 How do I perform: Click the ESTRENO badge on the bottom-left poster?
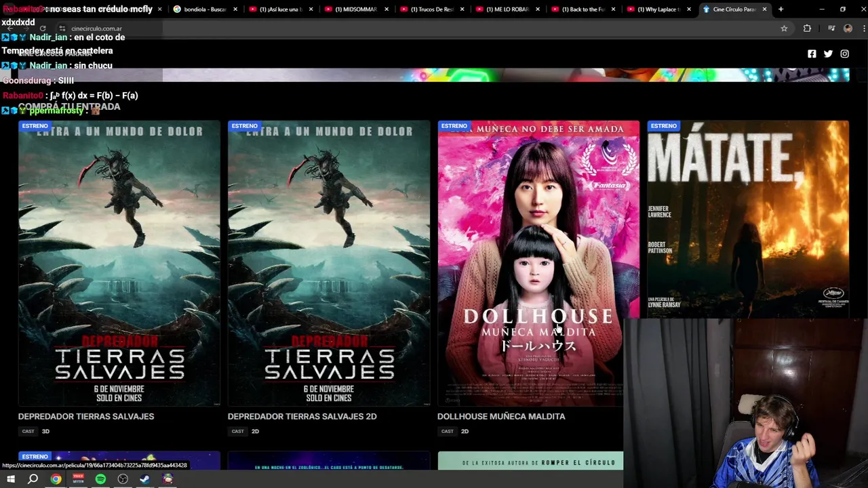[x=35, y=456]
